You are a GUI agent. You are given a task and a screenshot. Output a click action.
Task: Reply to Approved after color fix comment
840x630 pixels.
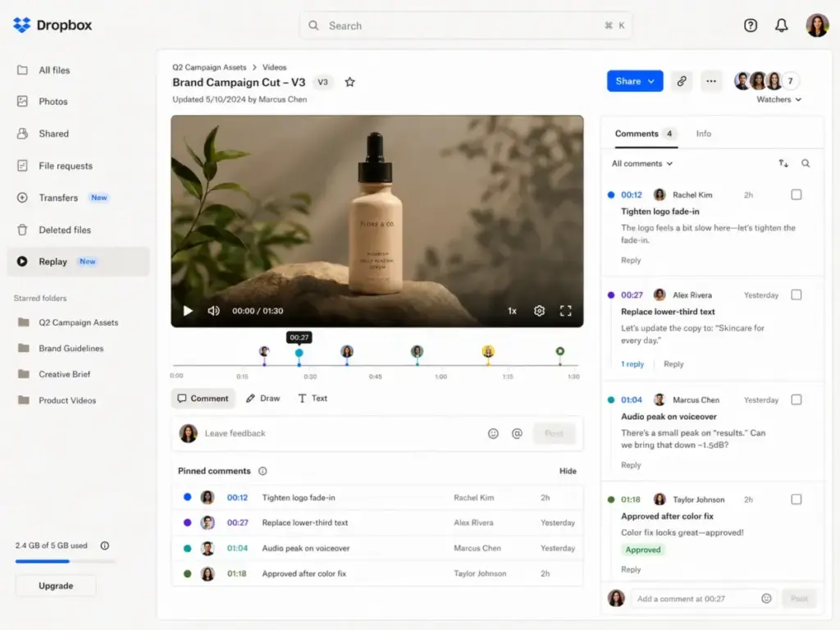631,569
